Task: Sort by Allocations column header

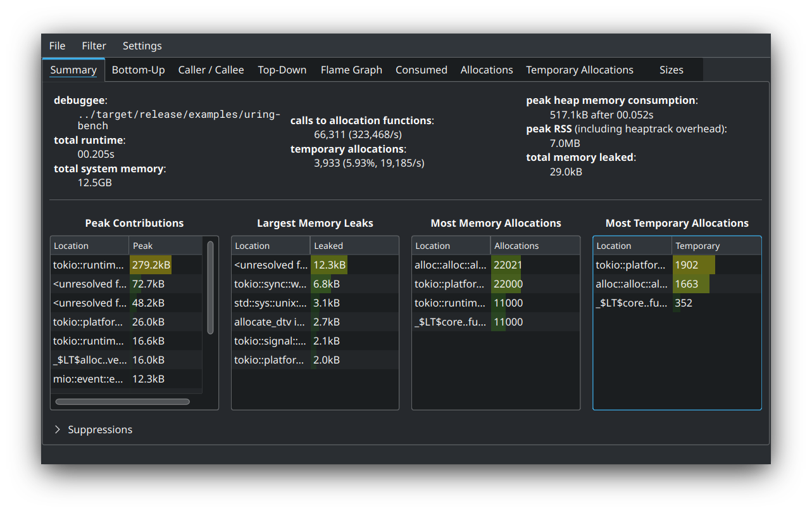Action: click(x=535, y=246)
